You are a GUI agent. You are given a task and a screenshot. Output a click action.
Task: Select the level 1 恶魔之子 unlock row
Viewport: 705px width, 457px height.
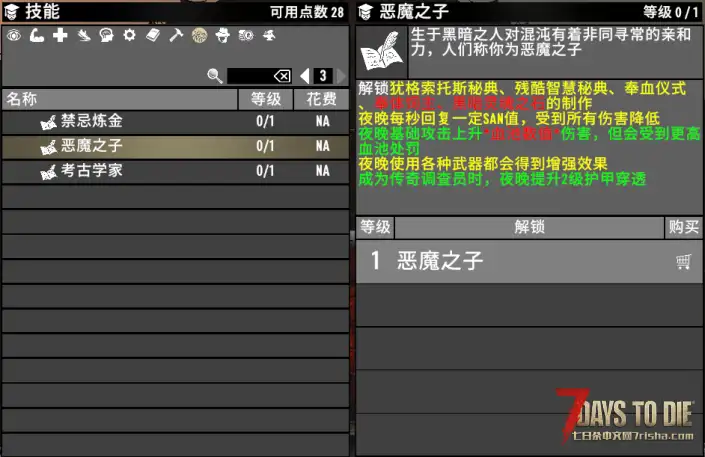pos(529,261)
